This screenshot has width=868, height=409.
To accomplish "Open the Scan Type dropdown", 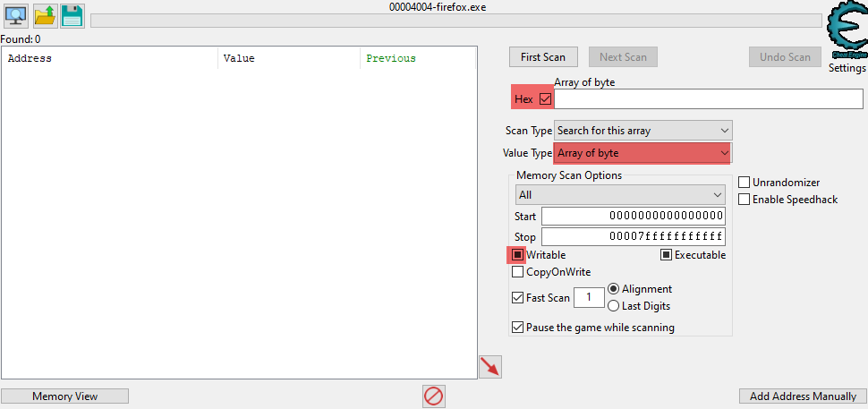I will [643, 131].
